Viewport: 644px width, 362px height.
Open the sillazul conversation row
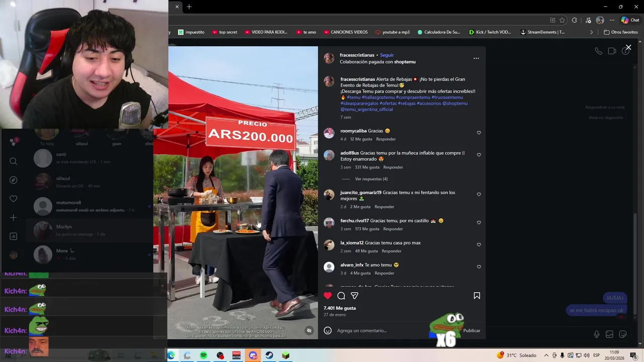coord(90,182)
